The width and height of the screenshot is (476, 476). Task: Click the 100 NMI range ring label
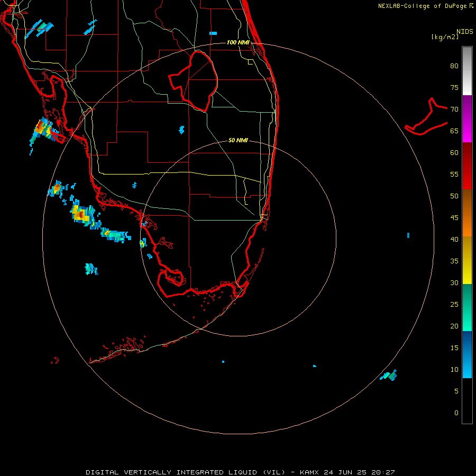point(238,42)
